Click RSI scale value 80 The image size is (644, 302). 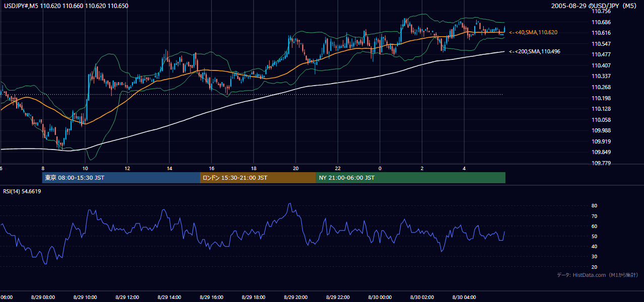tap(594, 206)
